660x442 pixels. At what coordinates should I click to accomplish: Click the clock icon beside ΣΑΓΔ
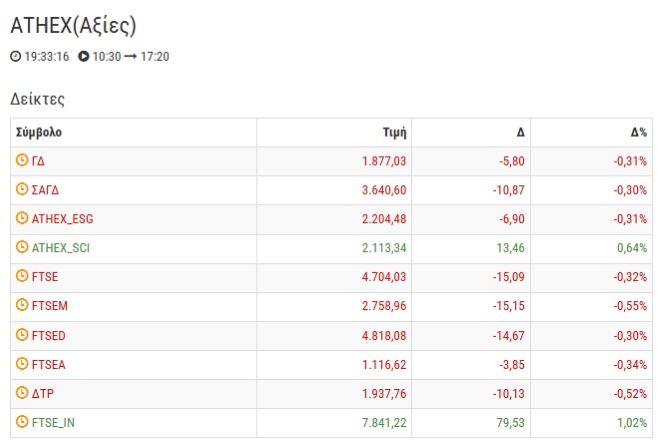[x=22, y=189]
